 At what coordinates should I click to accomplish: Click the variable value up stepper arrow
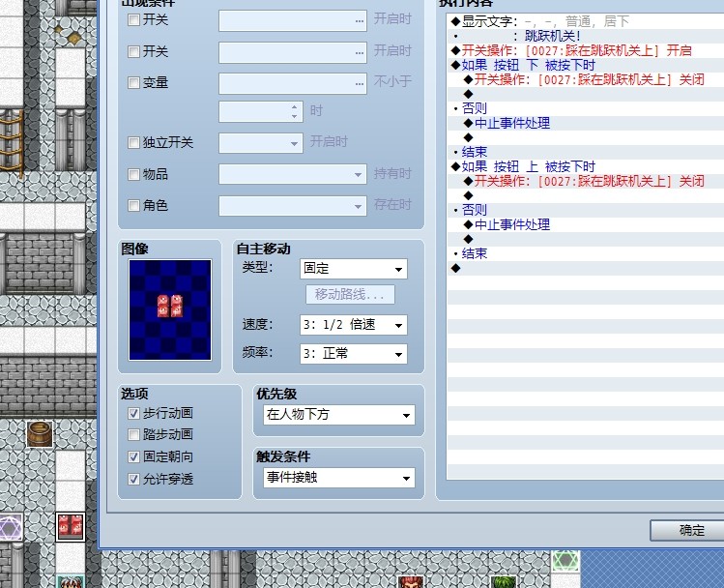coord(294,106)
